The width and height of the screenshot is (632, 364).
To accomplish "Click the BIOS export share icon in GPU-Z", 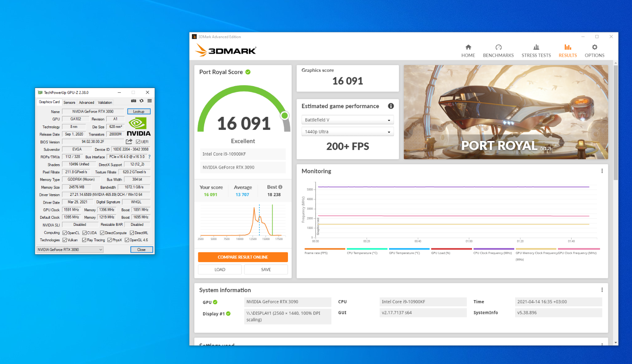I will coord(129,141).
